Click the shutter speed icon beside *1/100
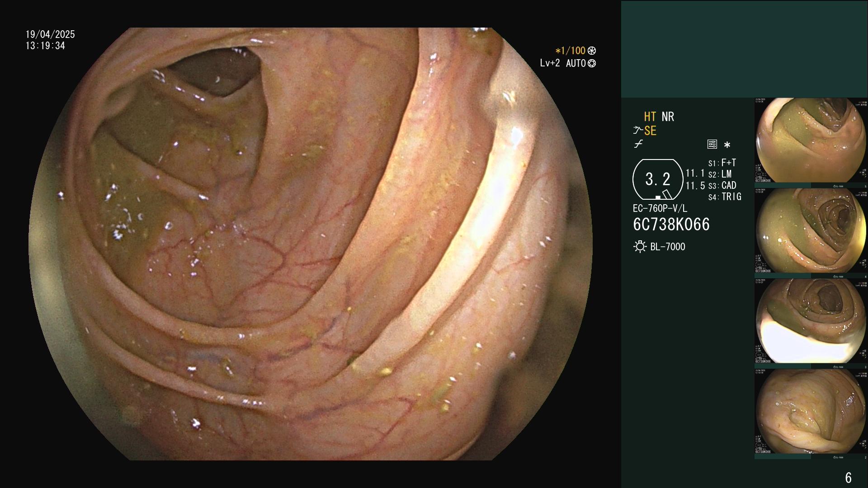Image resolution: width=868 pixels, height=488 pixels. pos(592,51)
